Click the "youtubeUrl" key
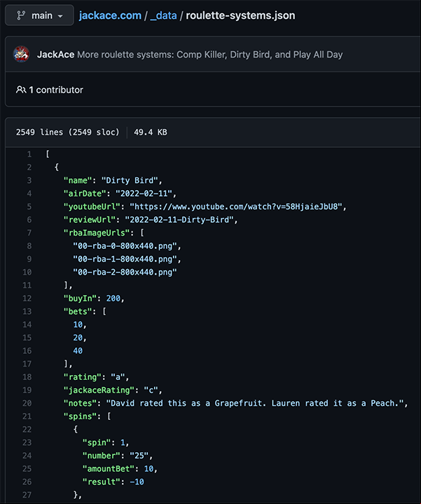Viewport: 421px width, 504px height. [92, 207]
